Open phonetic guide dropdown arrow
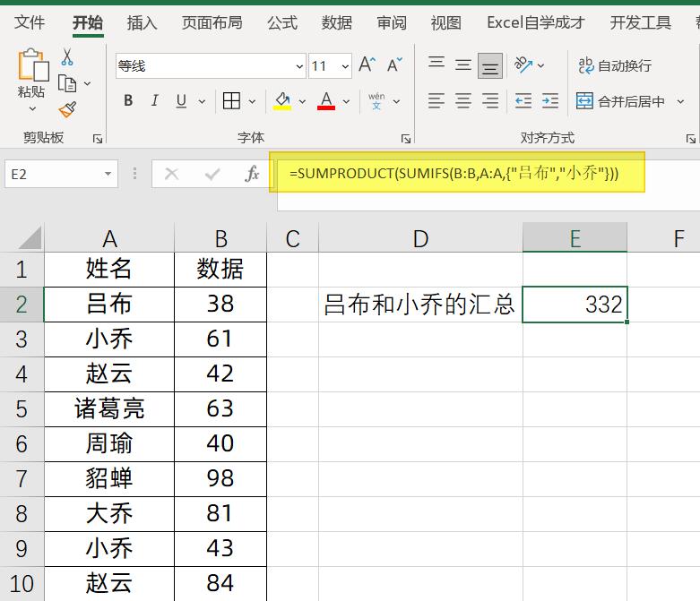700x601 pixels. 396,102
